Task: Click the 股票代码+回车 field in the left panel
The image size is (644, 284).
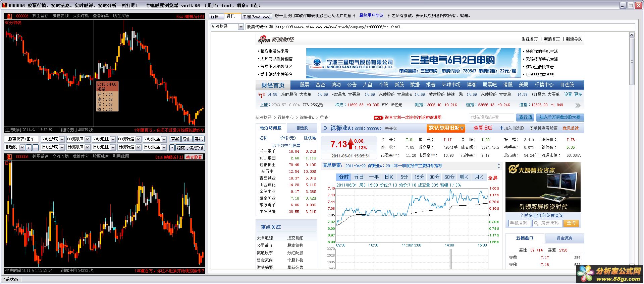Action: click(21, 139)
